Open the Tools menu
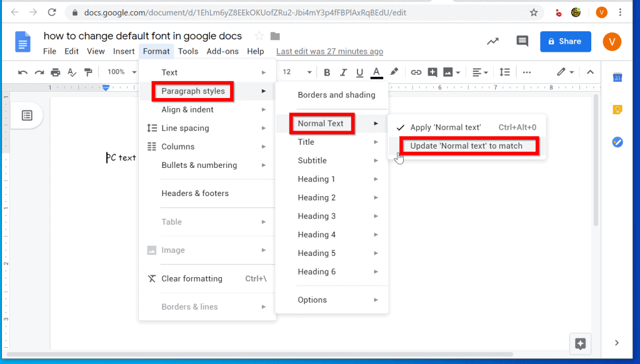 pos(188,51)
